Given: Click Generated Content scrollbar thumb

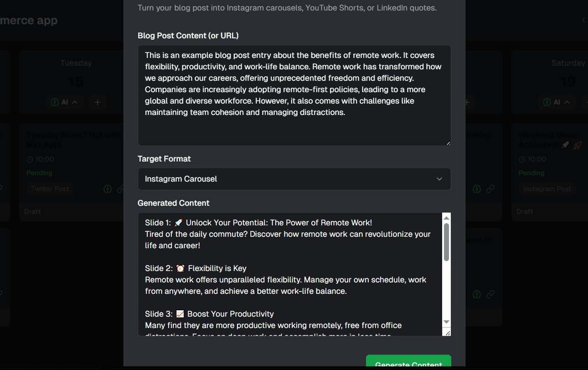Looking at the screenshot, I should pyautogui.click(x=447, y=242).
